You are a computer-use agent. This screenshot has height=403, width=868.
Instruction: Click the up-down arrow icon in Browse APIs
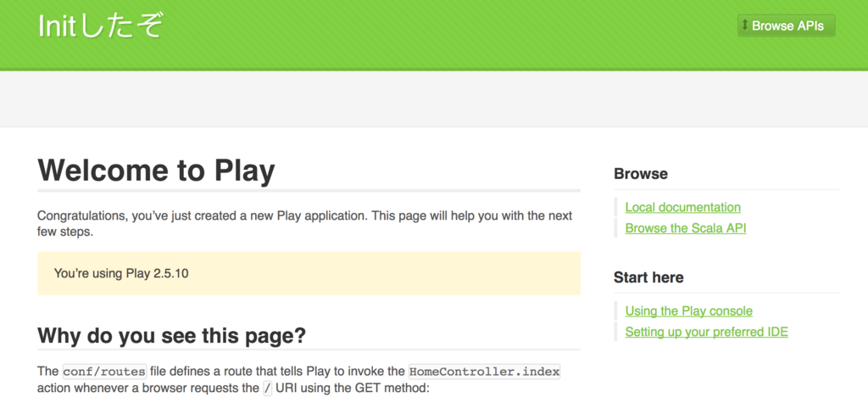[745, 25]
